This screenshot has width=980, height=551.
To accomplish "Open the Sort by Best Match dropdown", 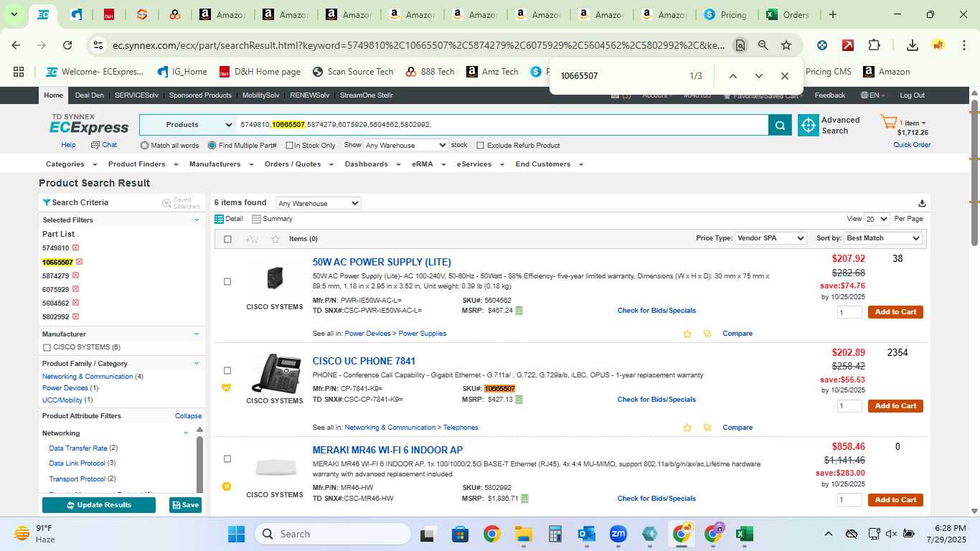I will [x=883, y=238].
